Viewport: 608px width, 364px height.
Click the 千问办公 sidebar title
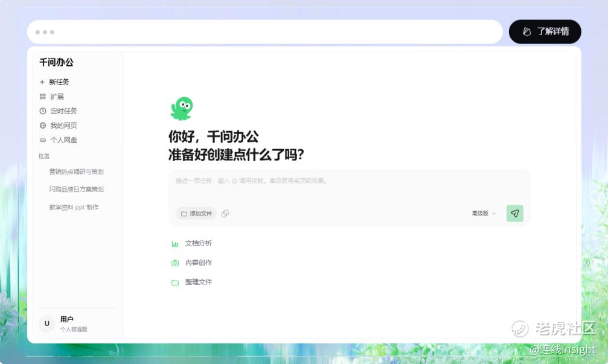click(x=56, y=62)
